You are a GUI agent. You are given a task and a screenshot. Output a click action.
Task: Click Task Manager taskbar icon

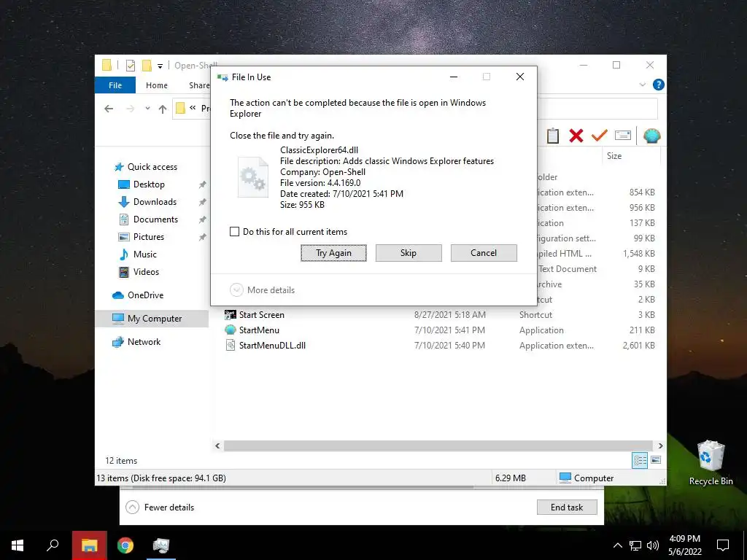[x=161, y=545]
